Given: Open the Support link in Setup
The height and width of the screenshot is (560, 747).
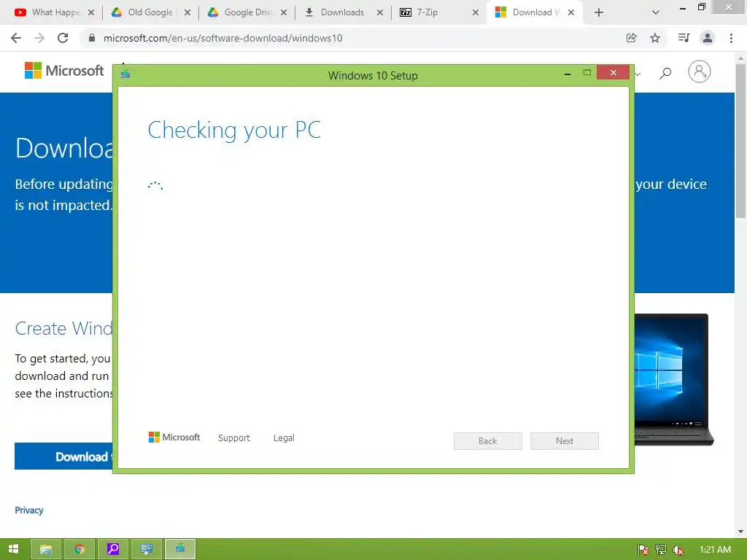Looking at the screenshot, I should point(234,437).
